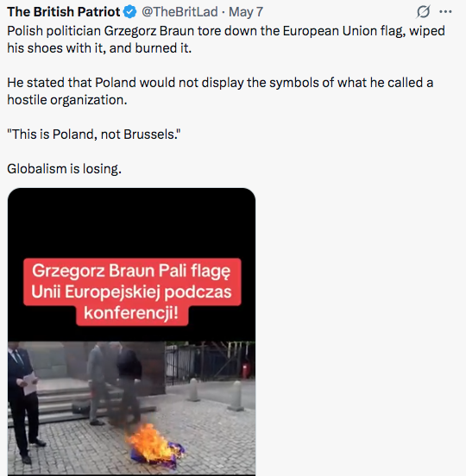Open The British Patriot profile name
The width and height of the screenshot is (466, 476).
tap(64, 12)
